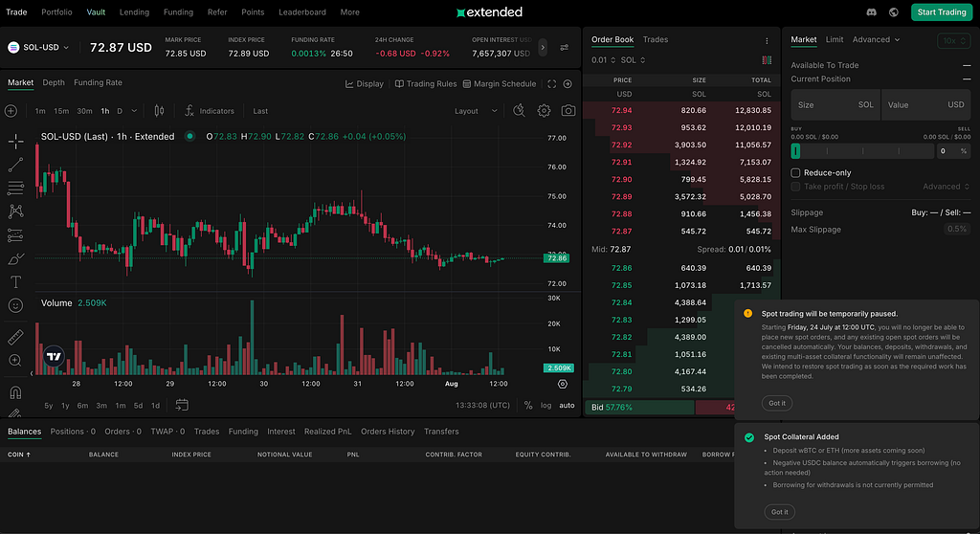Tick the Take profit / Stop loss checkbox
Viewport: 980px width, 534px height.
point(795,187)
